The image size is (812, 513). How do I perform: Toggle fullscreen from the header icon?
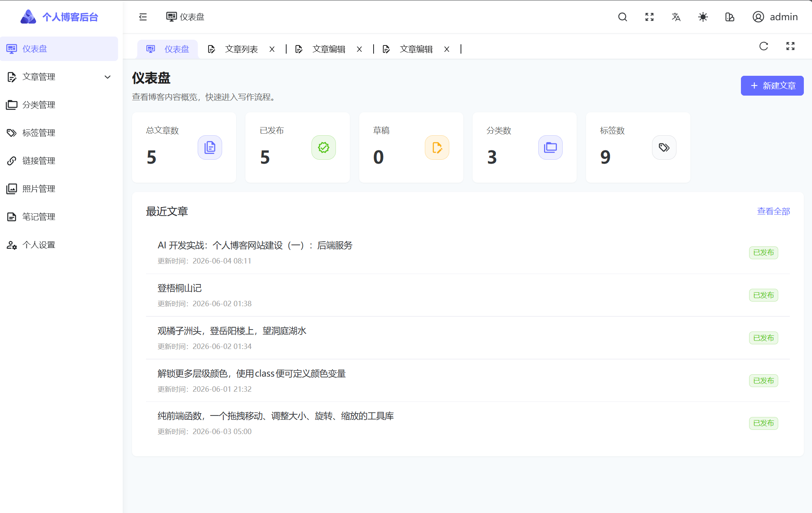(x=649, y=17)
